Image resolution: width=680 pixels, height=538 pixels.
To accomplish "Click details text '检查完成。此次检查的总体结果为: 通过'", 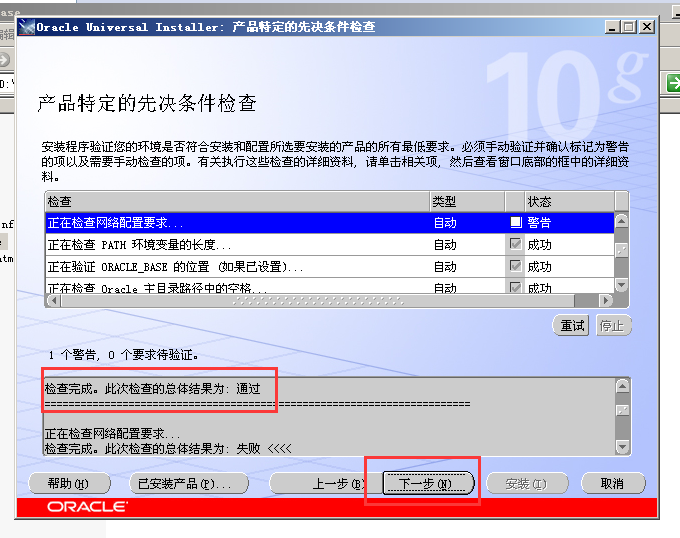I will point(153,389).
